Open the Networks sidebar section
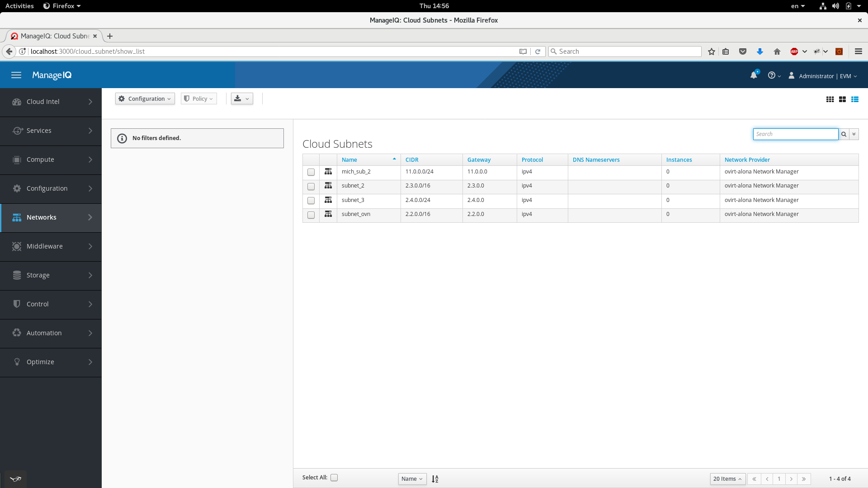The image size is (868, 488). click(x=51, y=217)
